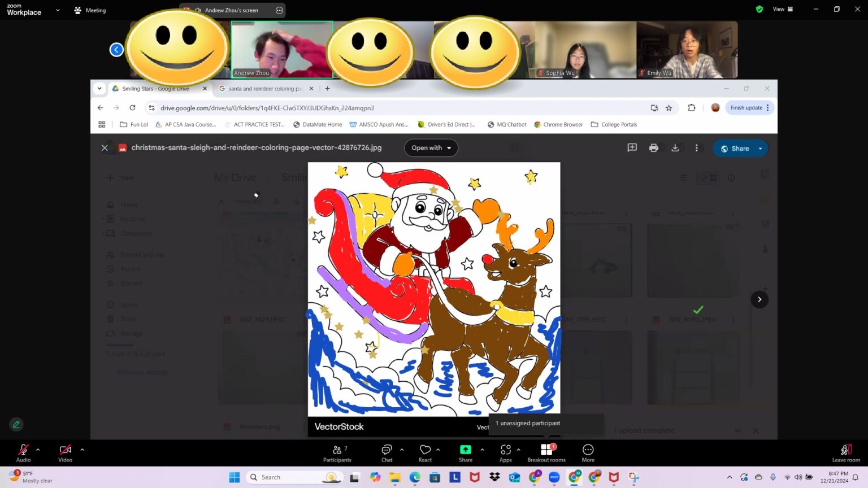Open the React emoji menu
This screenshot has width=868, height=488.
click(425, 452)
